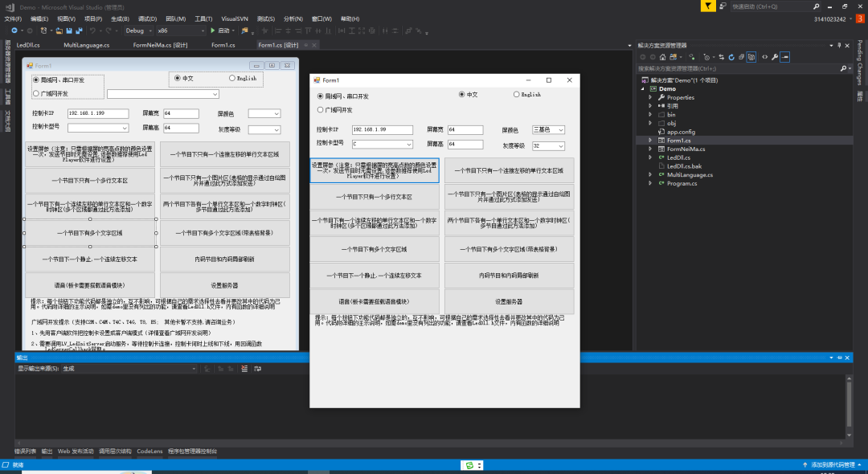The image size is (868, 474).
Task: Expand the Properties node in Solution Explorer
Action: point(651,97)
